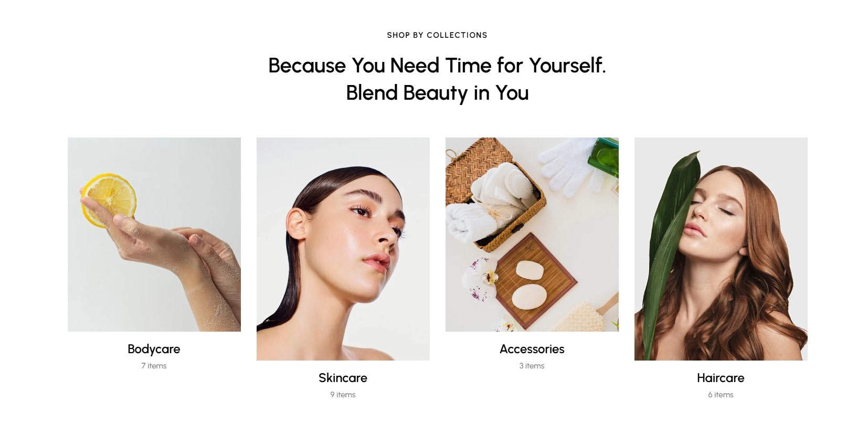This screenshot has width=868, height=423.
Task: Click the '9 items' count under Skincare
Action: coord(343,395)
